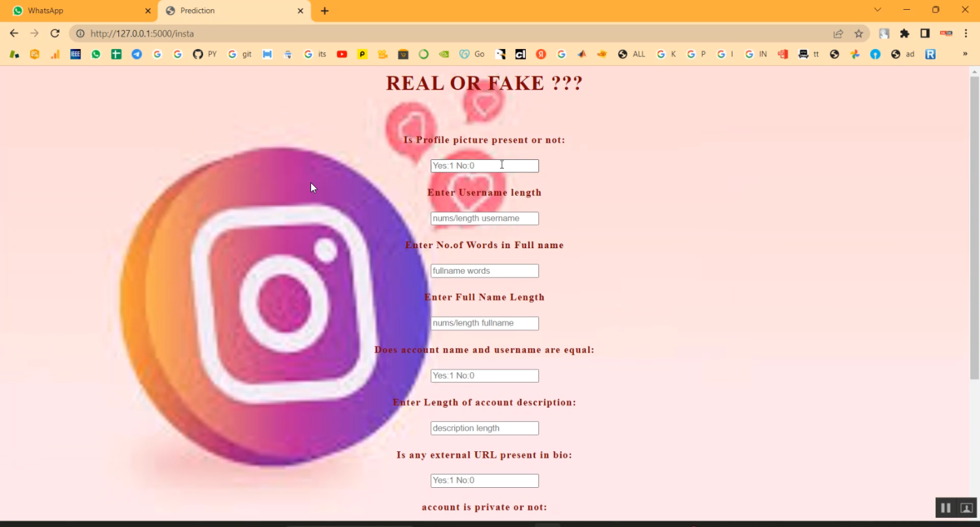Click 'Enter No.of Words in Full name' label

[485, 245]
